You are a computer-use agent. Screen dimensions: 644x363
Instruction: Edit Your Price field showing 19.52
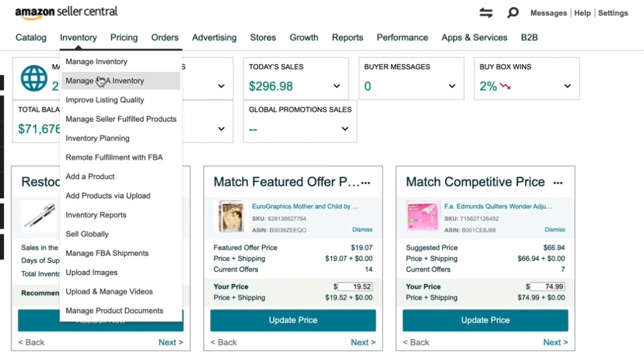coord(355,287)
